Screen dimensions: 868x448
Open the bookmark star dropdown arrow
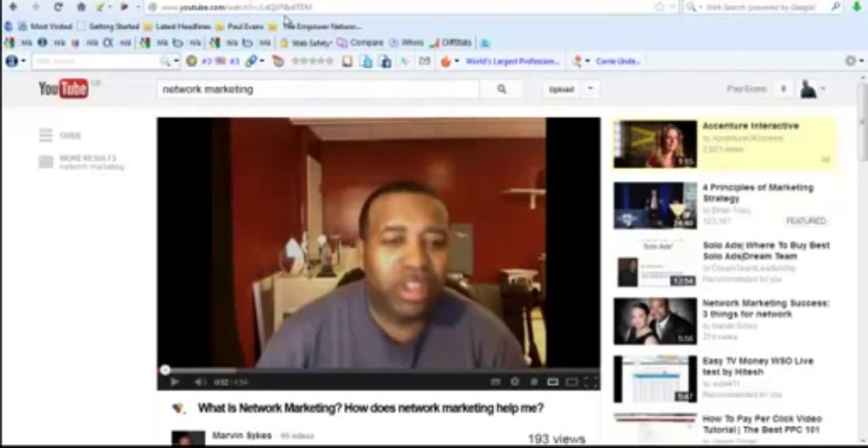coord(671,7)
